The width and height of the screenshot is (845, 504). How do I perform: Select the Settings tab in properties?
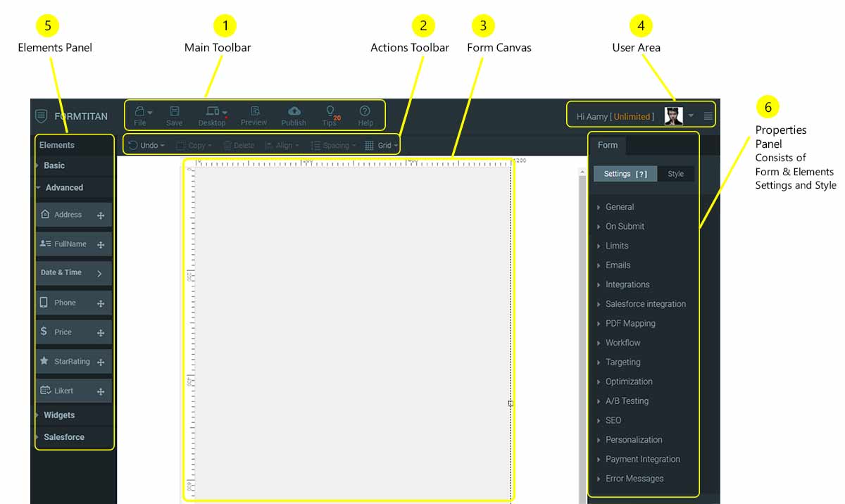(x=625, y=174)
